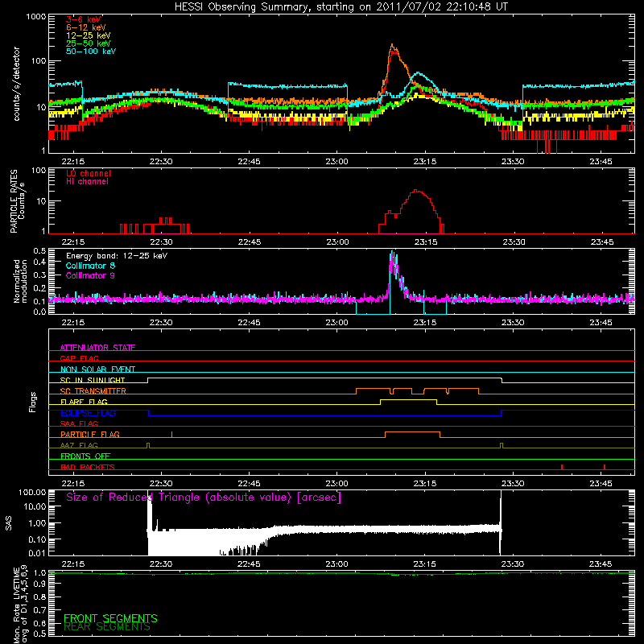Select the yellow 12-25 keV legend entry

(89, 35)
